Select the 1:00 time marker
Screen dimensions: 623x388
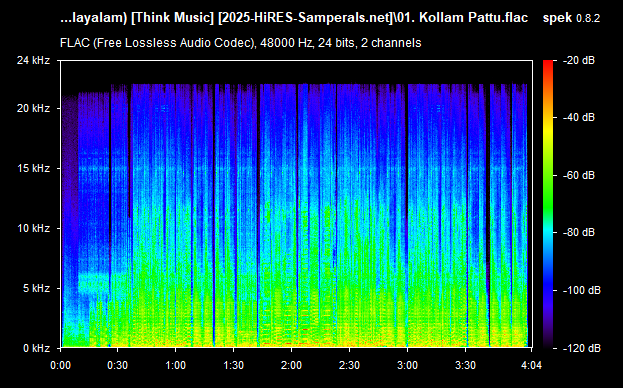coord(176,365)
